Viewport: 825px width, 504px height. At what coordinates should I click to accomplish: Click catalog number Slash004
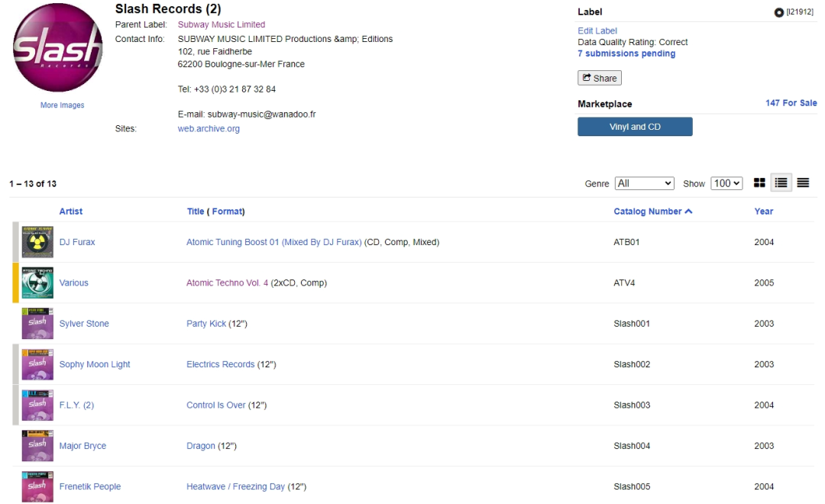click(x=632, y=446)
